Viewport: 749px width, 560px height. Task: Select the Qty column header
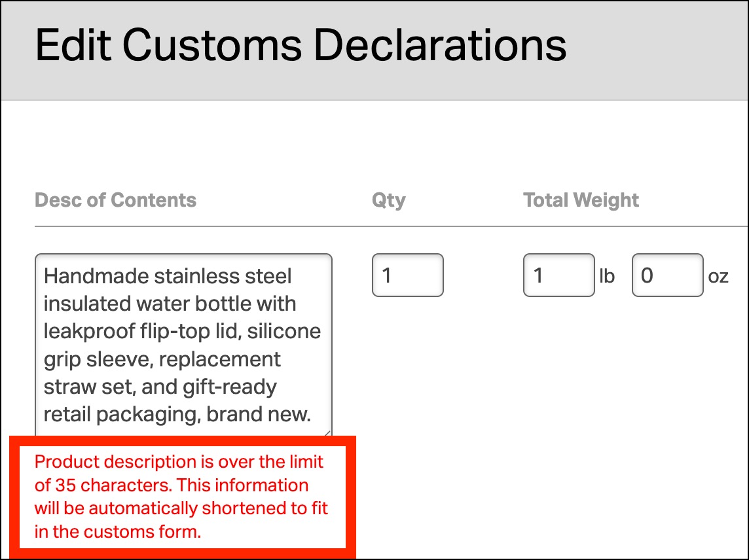point(388,200)
